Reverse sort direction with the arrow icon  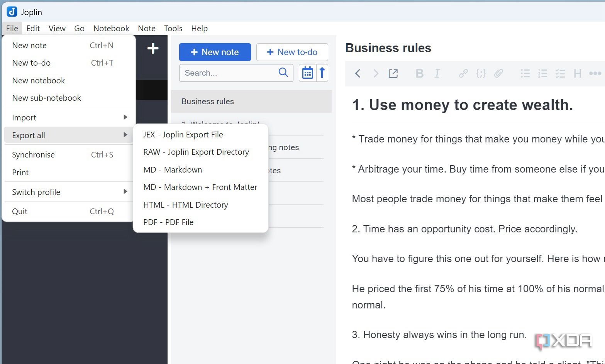tap(322, 73)
